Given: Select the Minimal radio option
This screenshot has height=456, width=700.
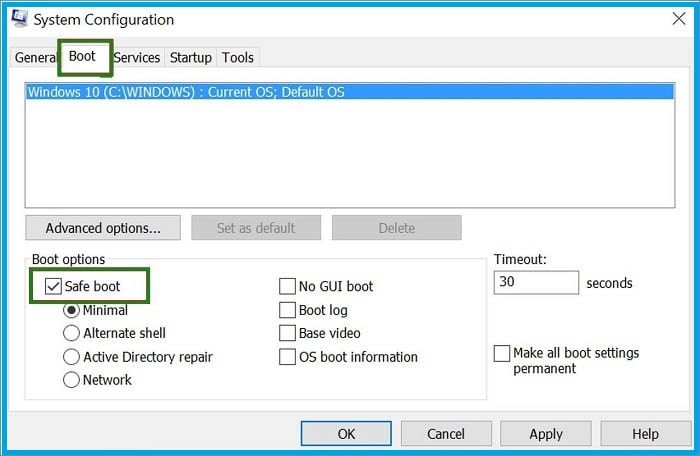Looking at the screenshot, I should 72,310.
